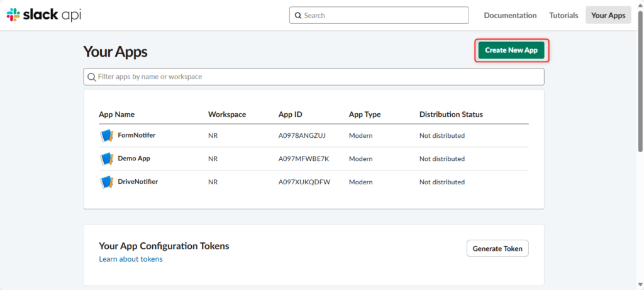
Task: Click the Generate Token button
Action: (x=497, y=248)
